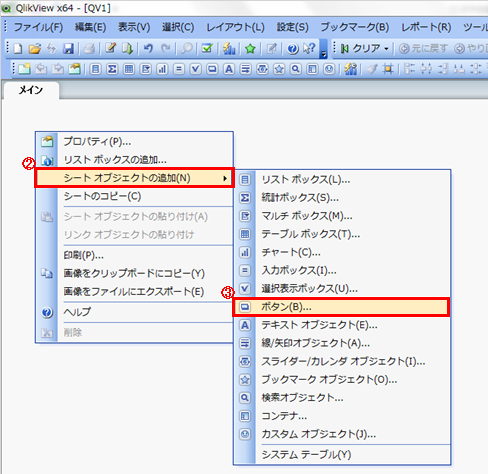Select 入力ボックス(I)... in submenu
The image size is (488, 474).
342,270
